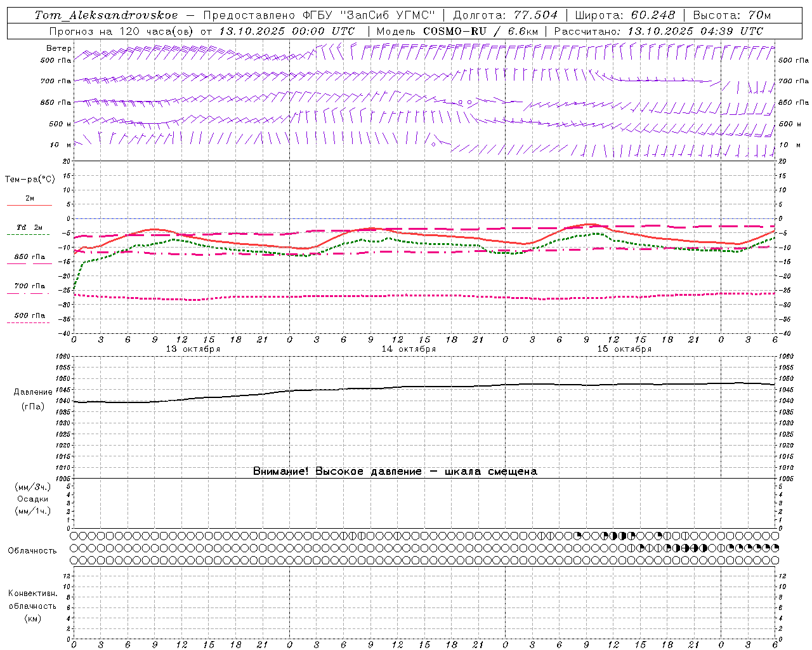812x650 pixels.
Task: Click the '14 октября' date label
Action: [409, 349]
